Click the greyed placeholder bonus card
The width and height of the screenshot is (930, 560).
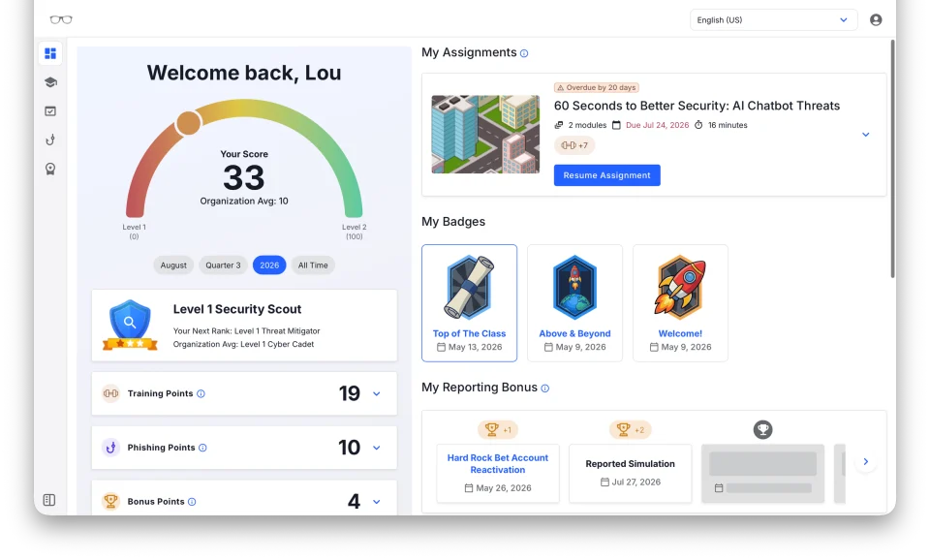click(x=762, y=474)
